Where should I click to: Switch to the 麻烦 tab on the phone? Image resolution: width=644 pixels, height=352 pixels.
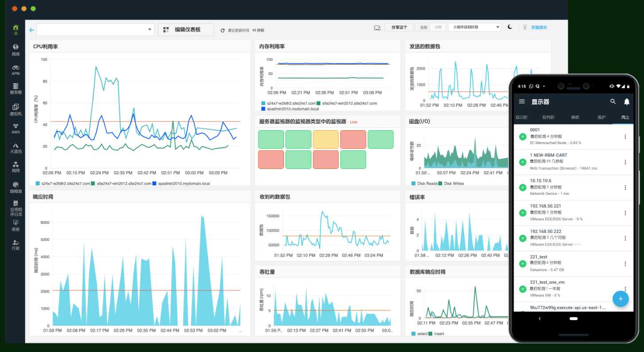575,117
